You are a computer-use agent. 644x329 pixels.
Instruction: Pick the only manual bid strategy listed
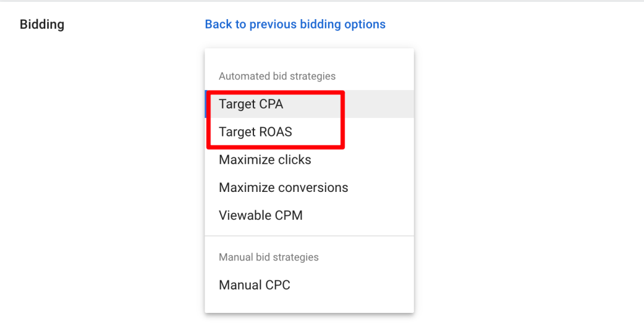pyautogui.click(x=255, y=285)
